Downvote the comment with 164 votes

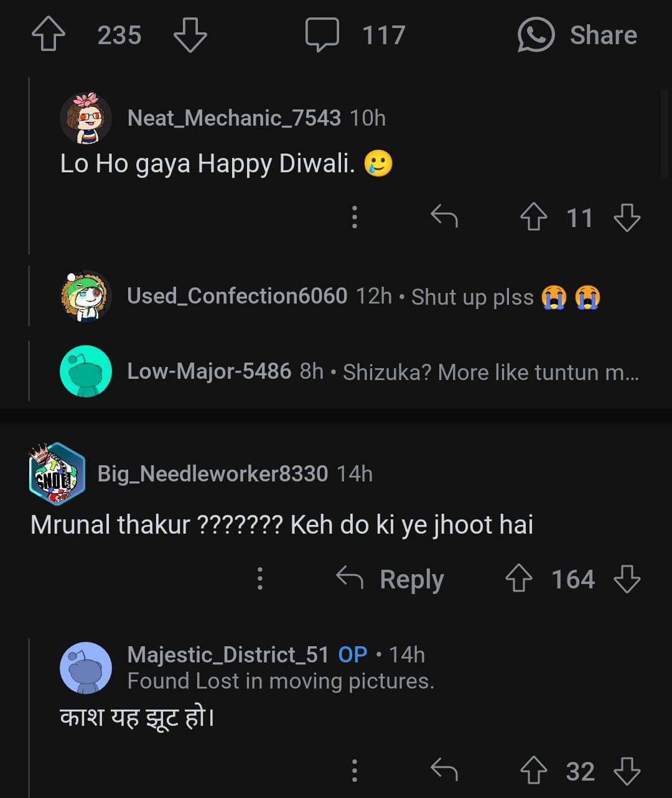click(627, 579)
